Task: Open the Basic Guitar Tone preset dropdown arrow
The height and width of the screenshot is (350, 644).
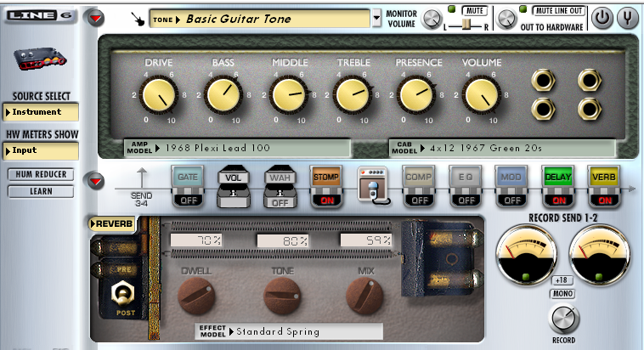Action: click(376, 19)
